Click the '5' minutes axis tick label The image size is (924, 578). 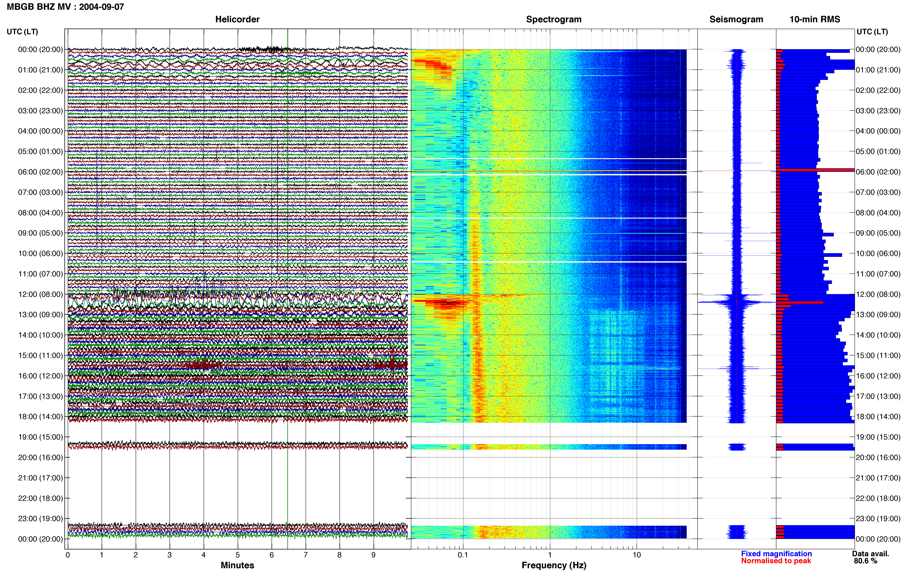[238, 555]
